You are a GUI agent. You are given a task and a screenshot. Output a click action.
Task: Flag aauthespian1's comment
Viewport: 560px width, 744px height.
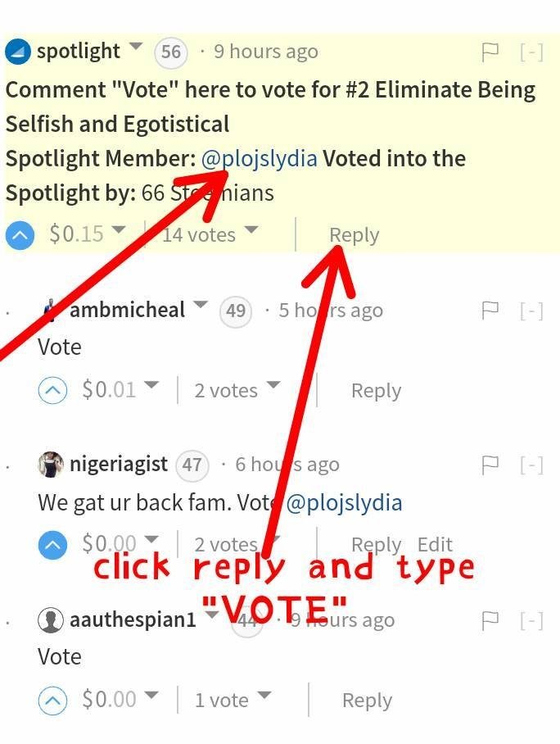click(490, 620)
